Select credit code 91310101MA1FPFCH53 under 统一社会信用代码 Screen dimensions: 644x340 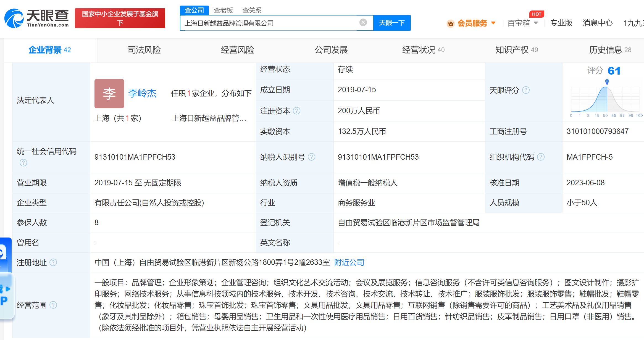point(135,157)
